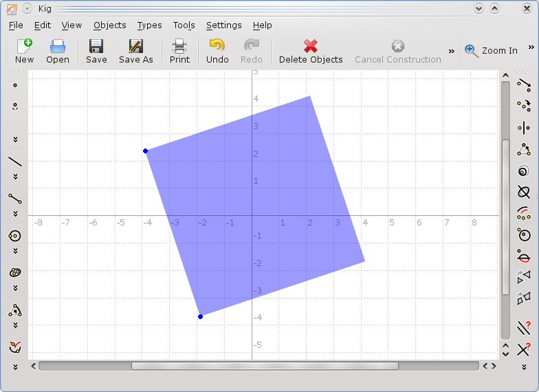Click the blue point at lower polygon vertex
The height and width of the screenshot is (392, 539).
201,316
